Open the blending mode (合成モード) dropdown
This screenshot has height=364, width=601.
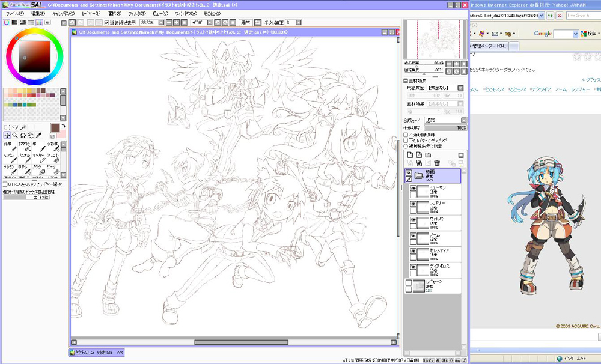(x=464, y=120)
